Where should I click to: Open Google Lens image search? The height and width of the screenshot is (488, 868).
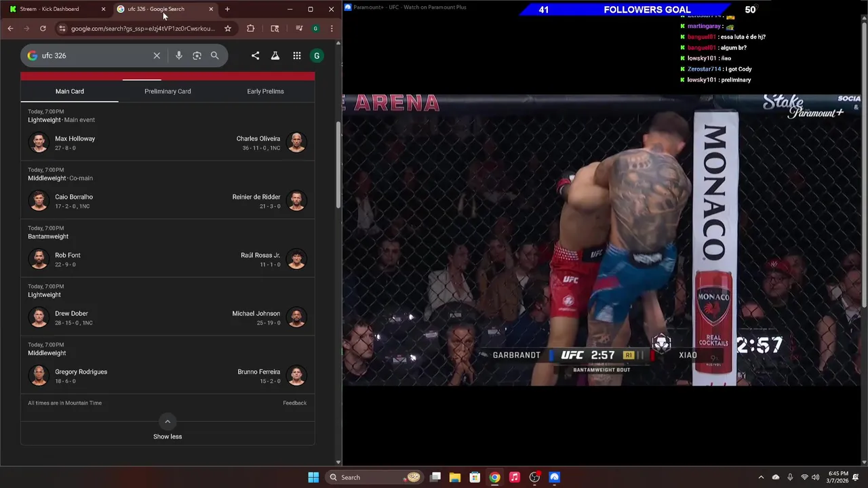pos(197,56)
